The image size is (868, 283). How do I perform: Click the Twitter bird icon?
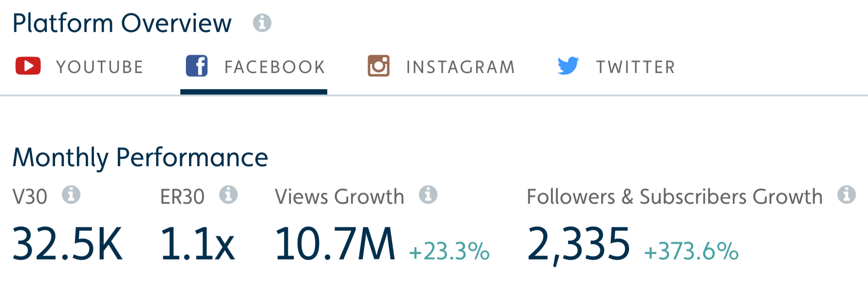pos(568,66)
